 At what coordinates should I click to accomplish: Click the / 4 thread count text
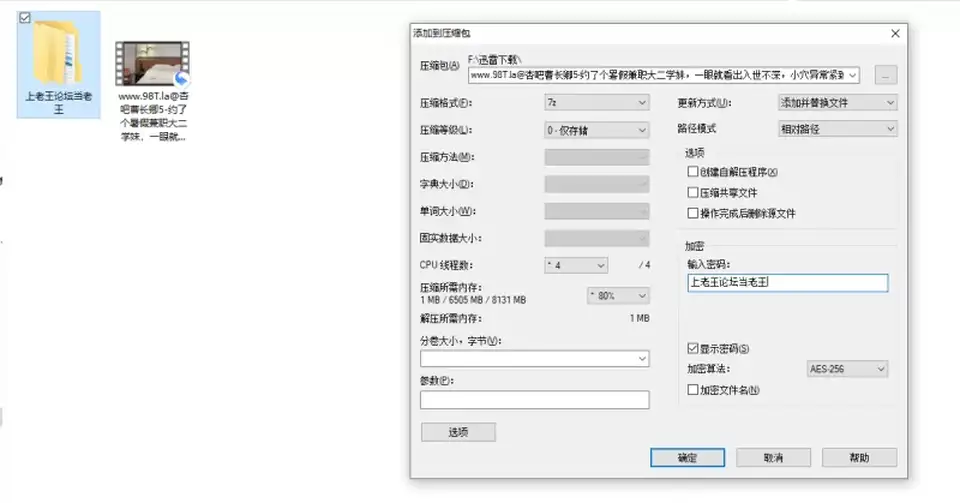tap(644, 265)
